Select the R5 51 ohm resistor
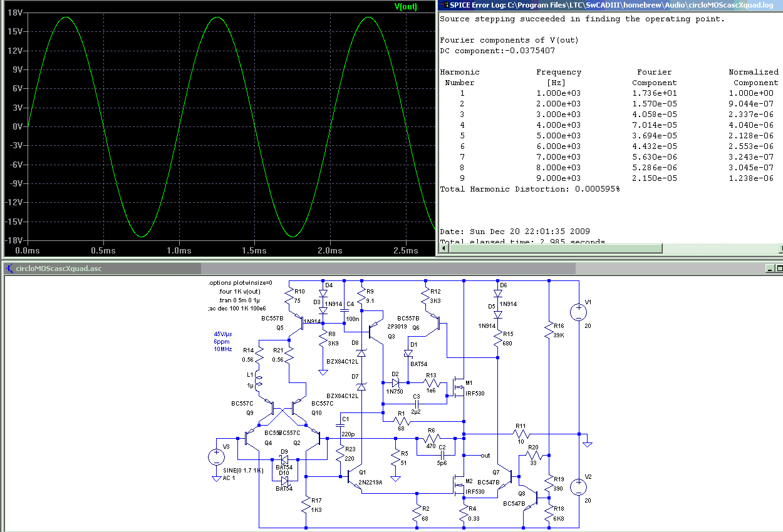 395,459
